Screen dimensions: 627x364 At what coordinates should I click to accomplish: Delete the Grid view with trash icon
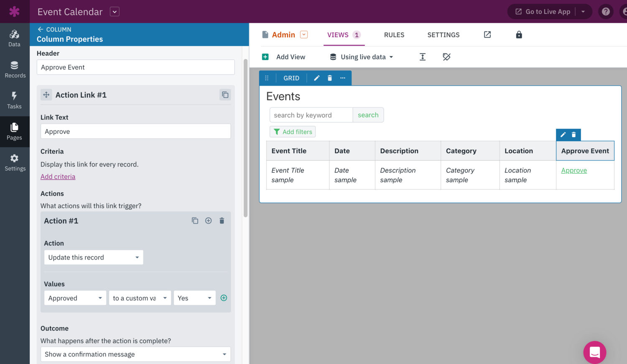coord(330,78)
